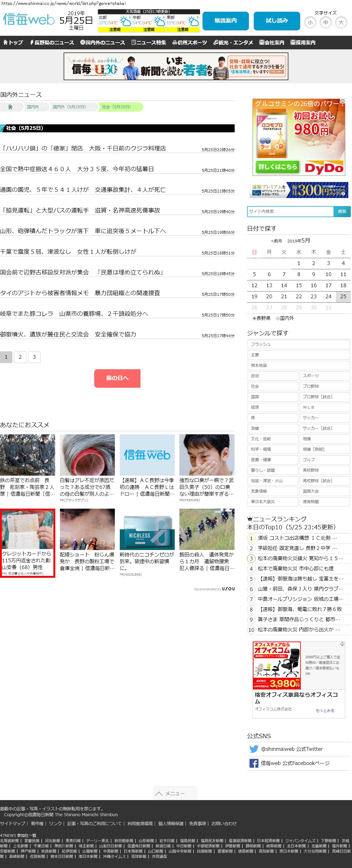Focus the サイト内検索 search field
This screenshot has width=352, height=868.
point(290,211)
